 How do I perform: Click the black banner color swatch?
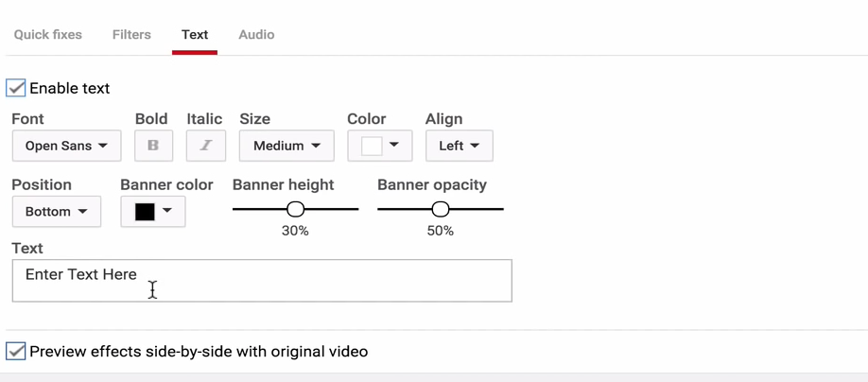click(145, 212)
